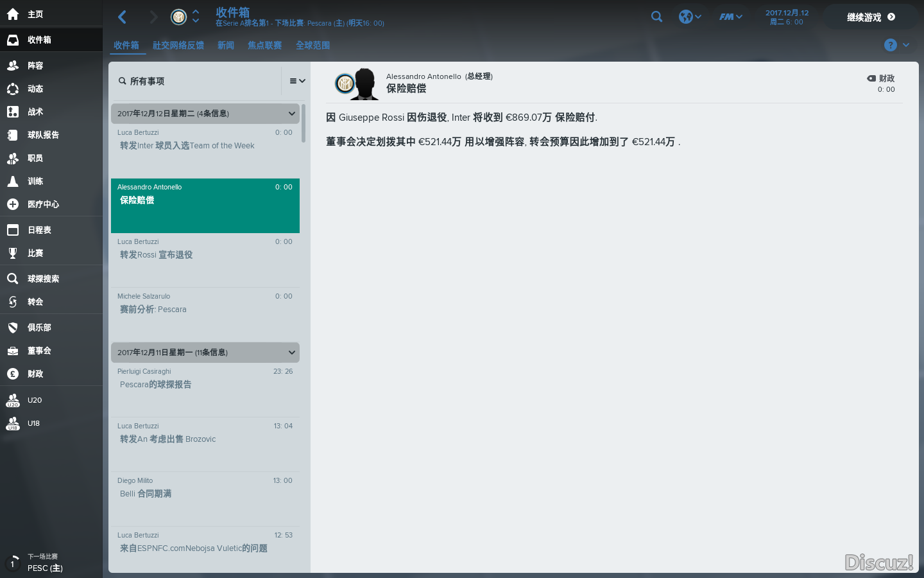Open message 转发Rossi 宣布退役
This screenshot has height=578, width=924.
(x=205, y=260)
